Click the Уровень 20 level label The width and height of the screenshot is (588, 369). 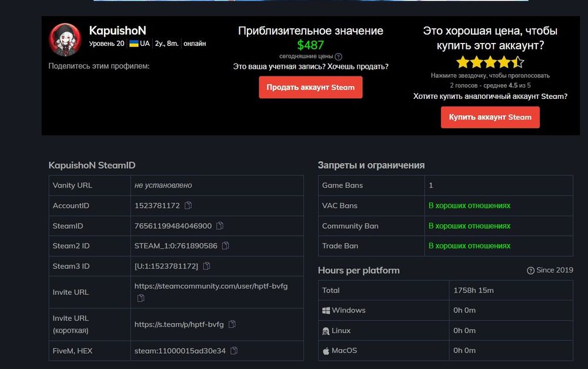[106, 44]
